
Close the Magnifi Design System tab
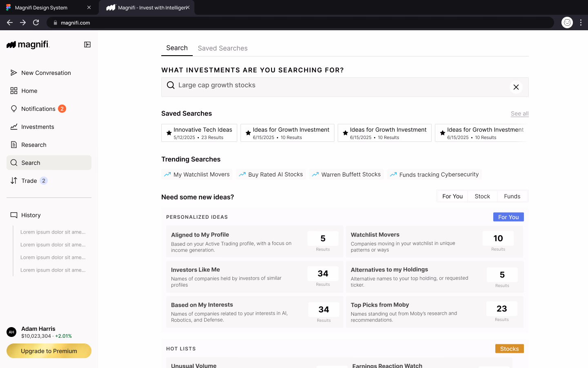(89, 7)
